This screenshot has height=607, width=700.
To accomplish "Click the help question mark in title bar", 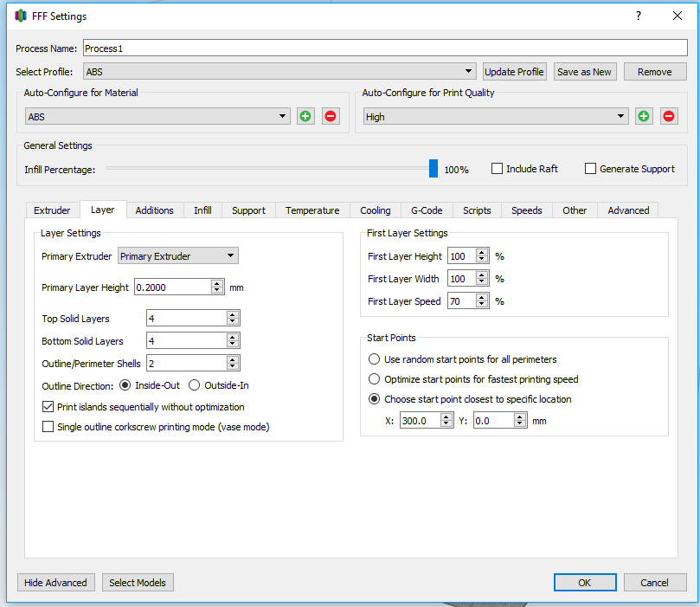I will (639, 16).
